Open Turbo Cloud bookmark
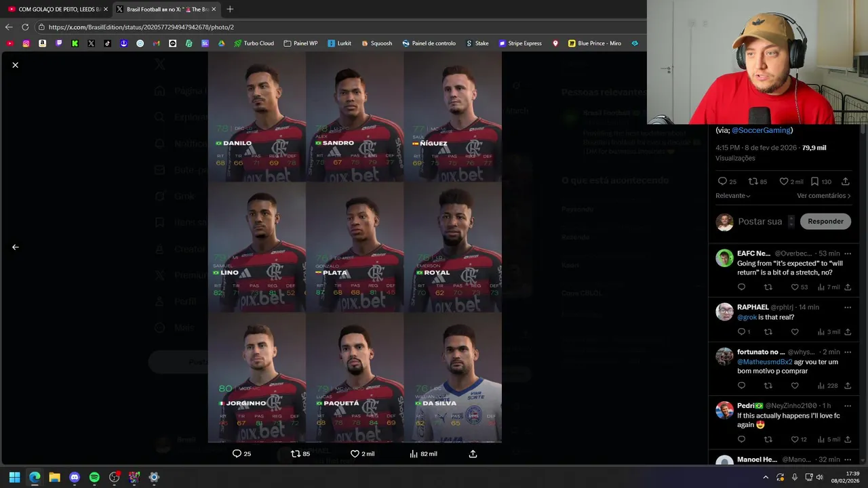 pos(254,43)
